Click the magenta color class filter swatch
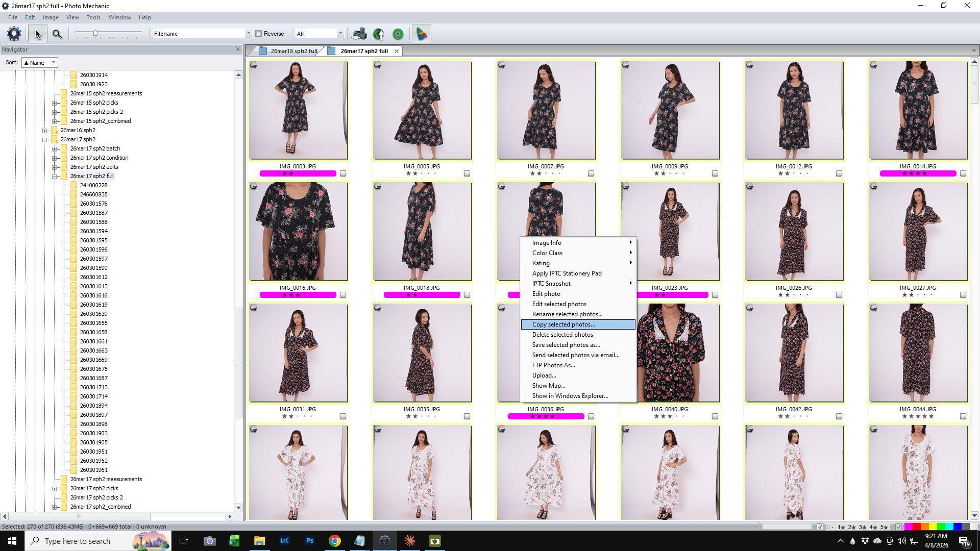This screenshot has width=980, height=551. point(909,527)
